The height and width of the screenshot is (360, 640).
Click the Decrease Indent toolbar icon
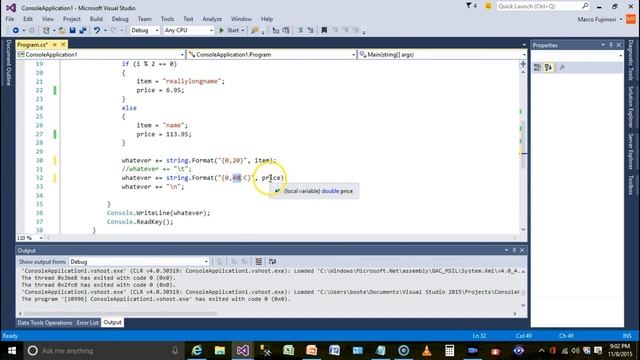(300, 30)
